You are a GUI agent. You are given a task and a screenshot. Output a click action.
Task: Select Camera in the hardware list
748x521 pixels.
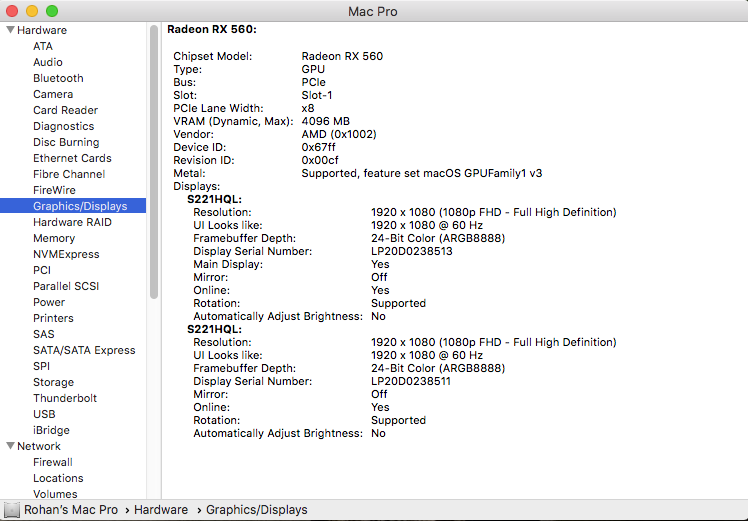[53, 94]
